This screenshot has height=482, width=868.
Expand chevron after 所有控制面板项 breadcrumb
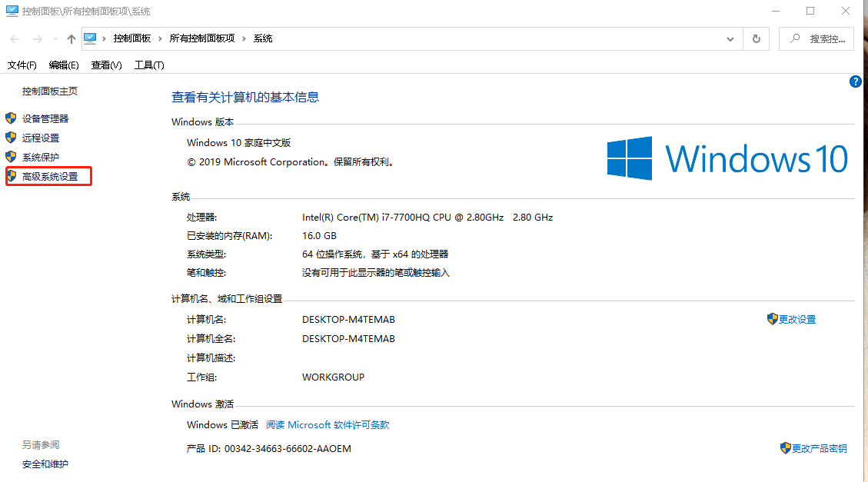(x=244, y=38)
